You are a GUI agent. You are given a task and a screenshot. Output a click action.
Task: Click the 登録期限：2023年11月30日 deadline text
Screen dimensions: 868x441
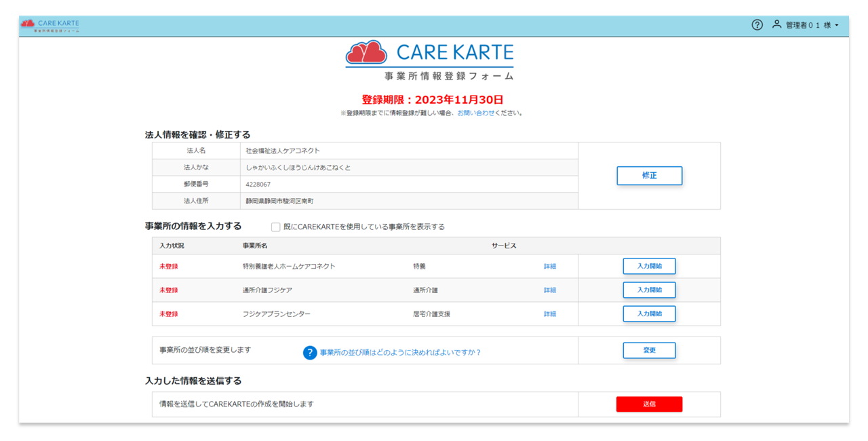pyautogui.click(x=433, y=100)
